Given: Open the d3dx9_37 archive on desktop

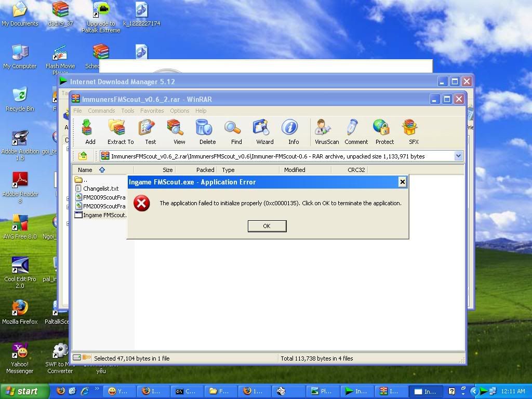Looking at the screenshot, I should 60,14.
